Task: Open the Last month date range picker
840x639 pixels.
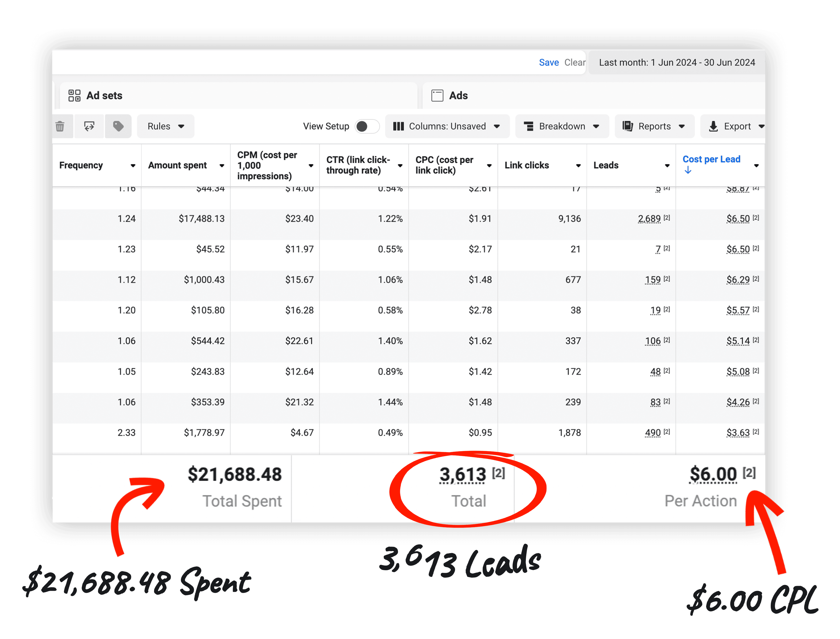Action: (x=677, y=62)
